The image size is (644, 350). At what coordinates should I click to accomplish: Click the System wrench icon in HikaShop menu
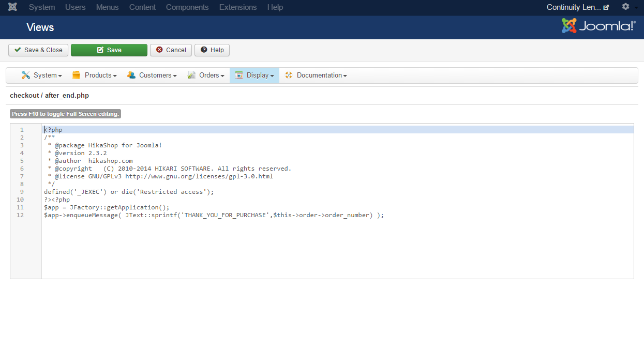(x=26, y=75)
